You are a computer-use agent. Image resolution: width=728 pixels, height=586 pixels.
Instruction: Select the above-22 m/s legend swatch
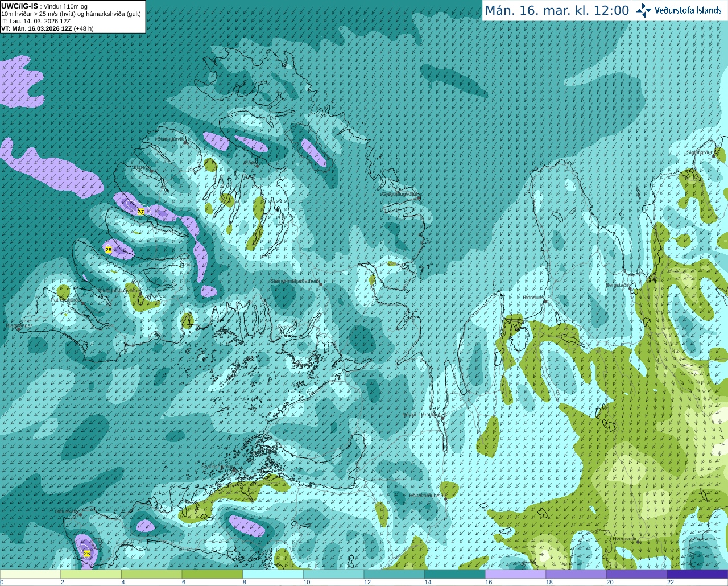pyautogui.click(x=697, y=574)
